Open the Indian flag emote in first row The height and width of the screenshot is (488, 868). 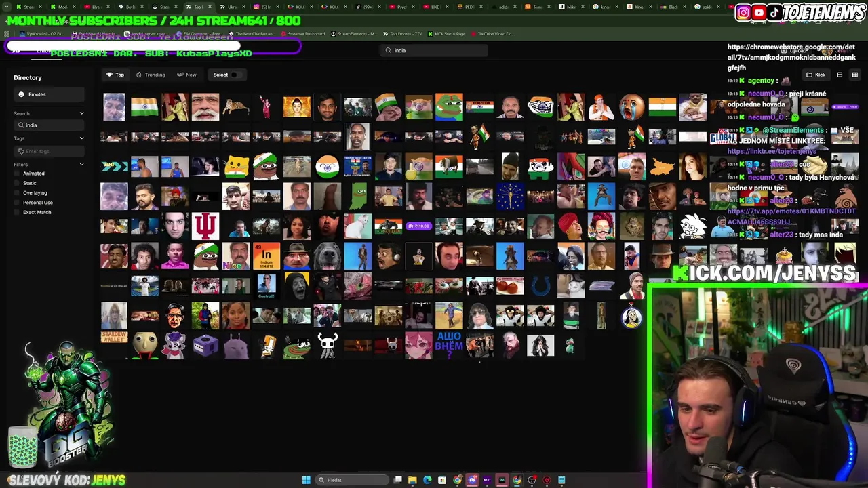(144, 107)
